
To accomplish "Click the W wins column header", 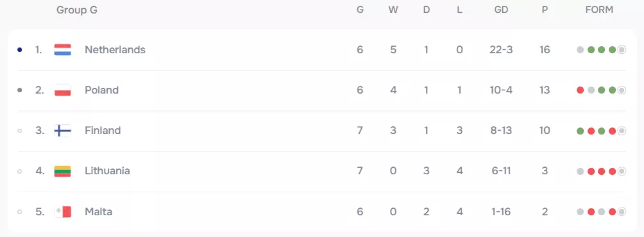I will (x=393, y=10).
